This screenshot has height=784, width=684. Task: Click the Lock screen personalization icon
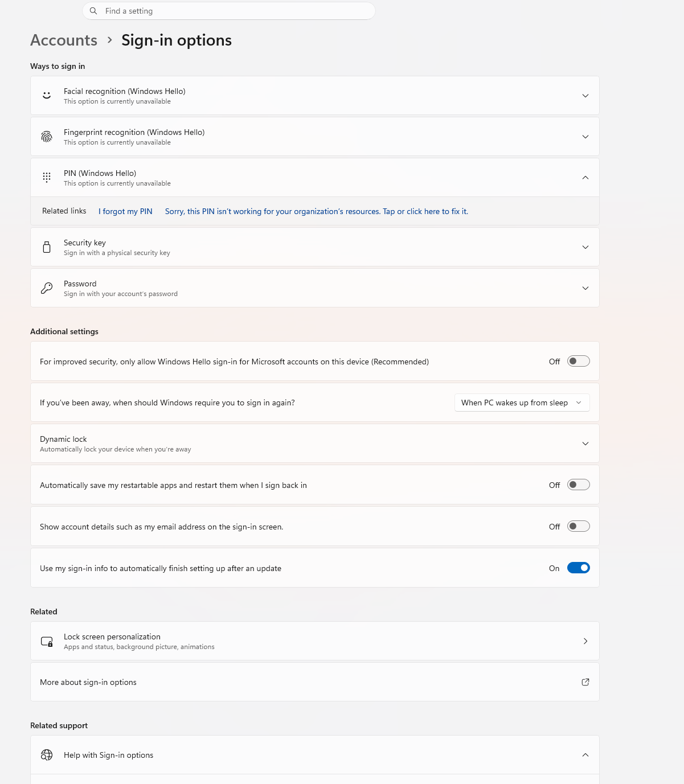[x=47, y=641]
